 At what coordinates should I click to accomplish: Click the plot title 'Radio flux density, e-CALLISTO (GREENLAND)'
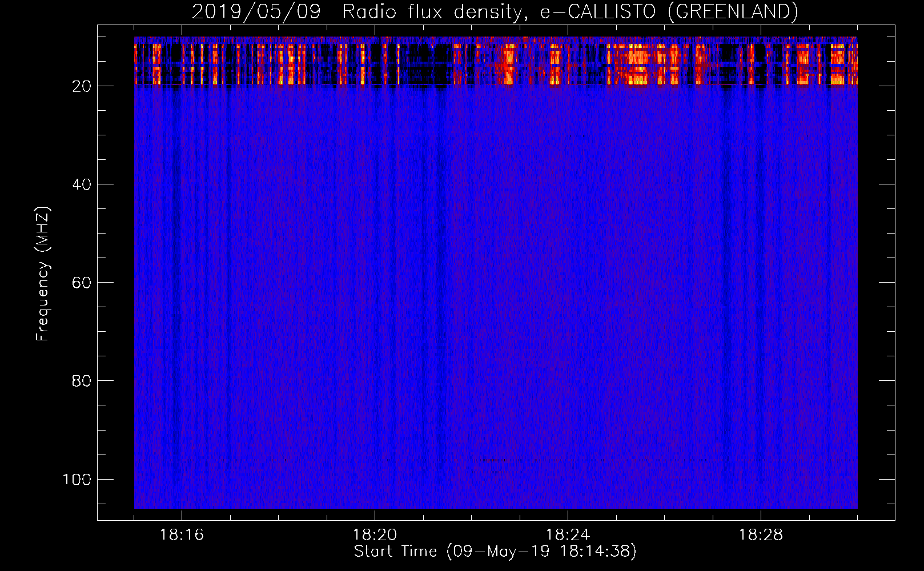[x=570, y=12]
